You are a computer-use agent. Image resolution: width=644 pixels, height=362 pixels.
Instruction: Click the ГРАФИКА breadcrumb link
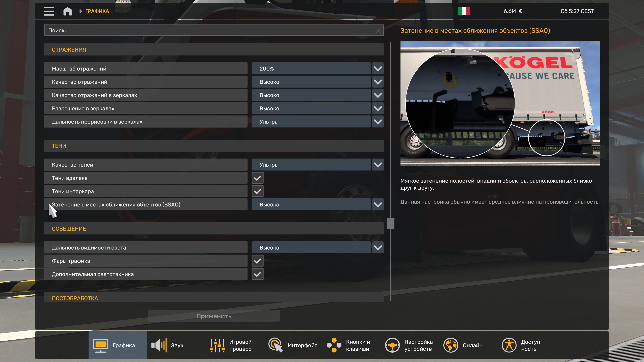97,11
